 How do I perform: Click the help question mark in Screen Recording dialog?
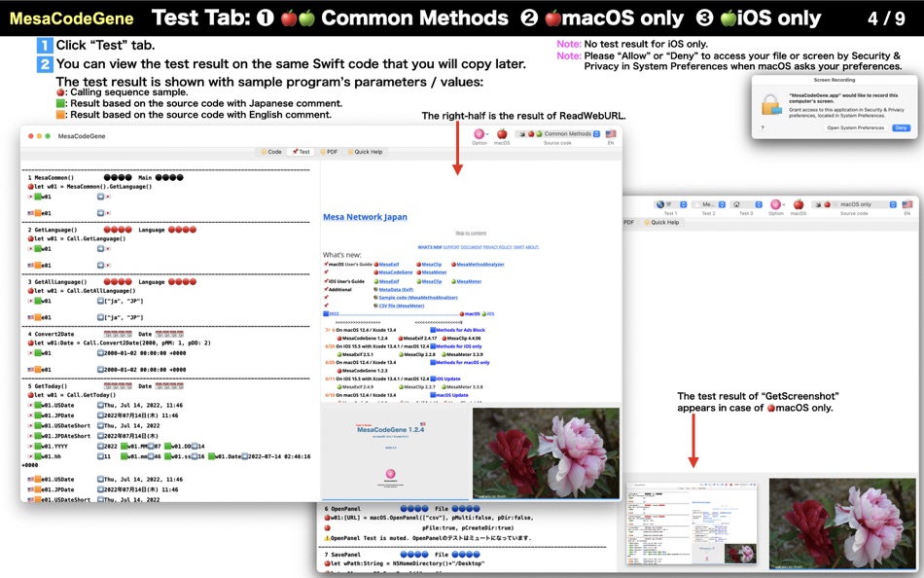pyautogui.click(x=763, y=127)
